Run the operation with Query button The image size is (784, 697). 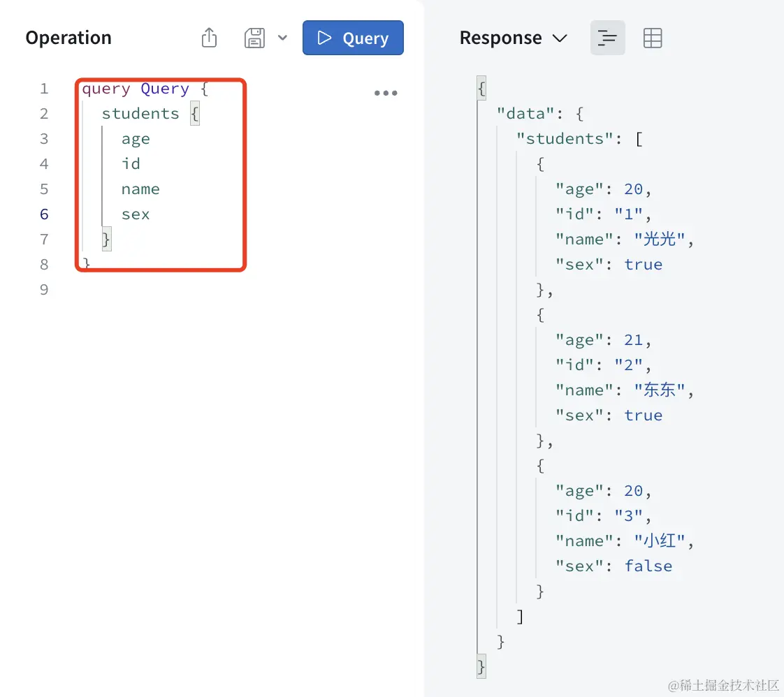(x=353, y=38)
